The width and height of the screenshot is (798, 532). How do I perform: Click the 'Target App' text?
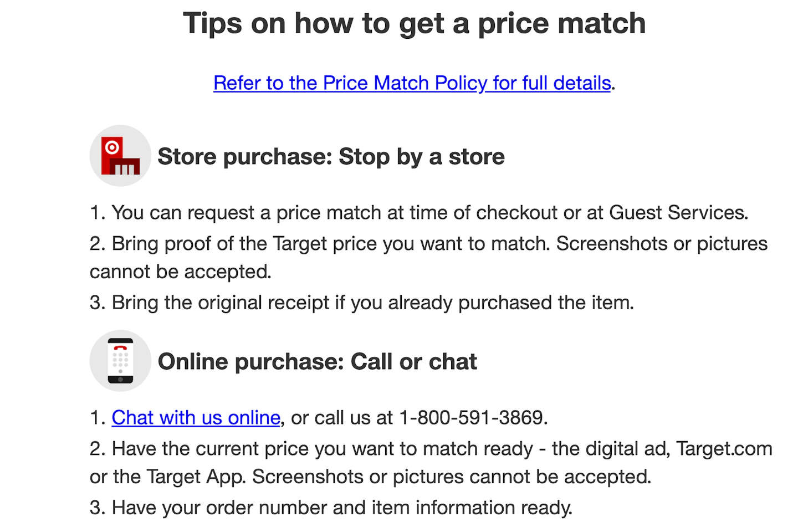[196, 477]
